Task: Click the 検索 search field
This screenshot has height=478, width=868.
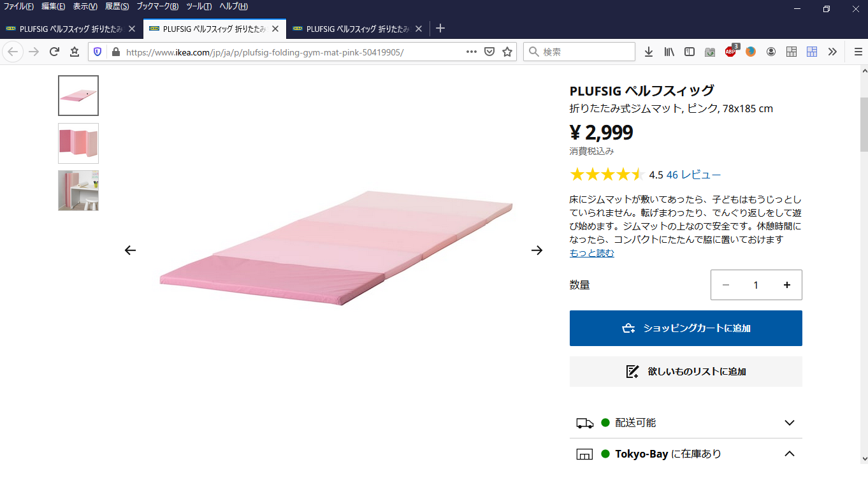Action: click(579, 52)
